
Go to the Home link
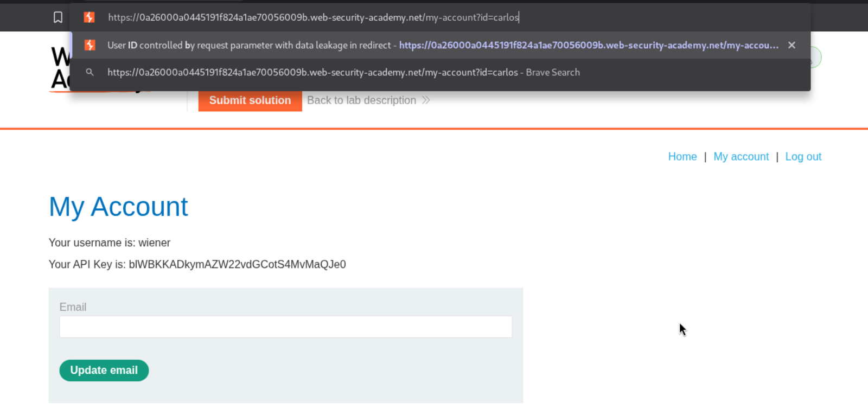click(x=682, y=157)
